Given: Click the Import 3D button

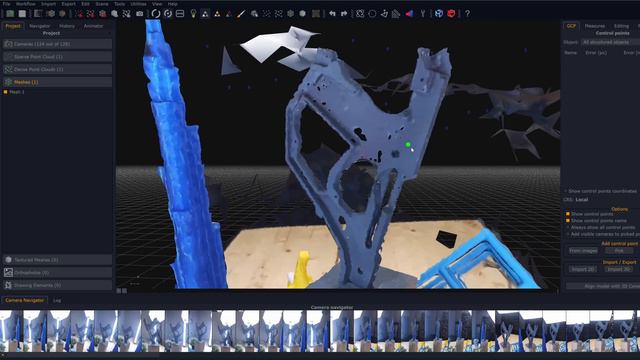Looking at the screenshot, I should 618,269.
